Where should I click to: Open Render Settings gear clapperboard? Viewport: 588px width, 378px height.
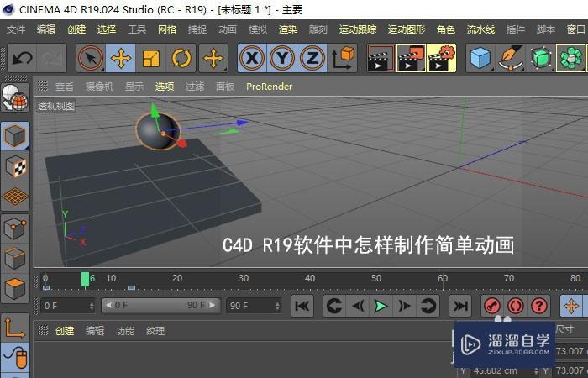coord(441,58)
